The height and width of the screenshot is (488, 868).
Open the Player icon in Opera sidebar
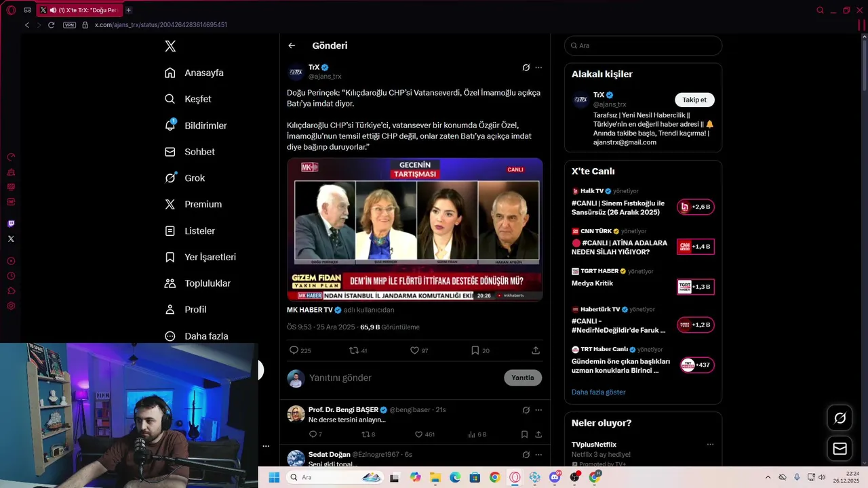pyautogui.click(x=11, y=261)
